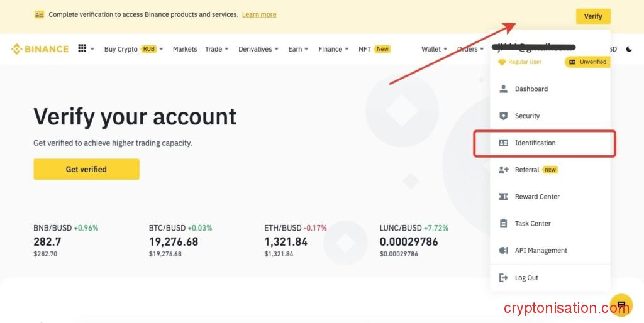The image size is (644, 323).
Task: Click the Task Center clipboard icon
Action: pos(503,223)
